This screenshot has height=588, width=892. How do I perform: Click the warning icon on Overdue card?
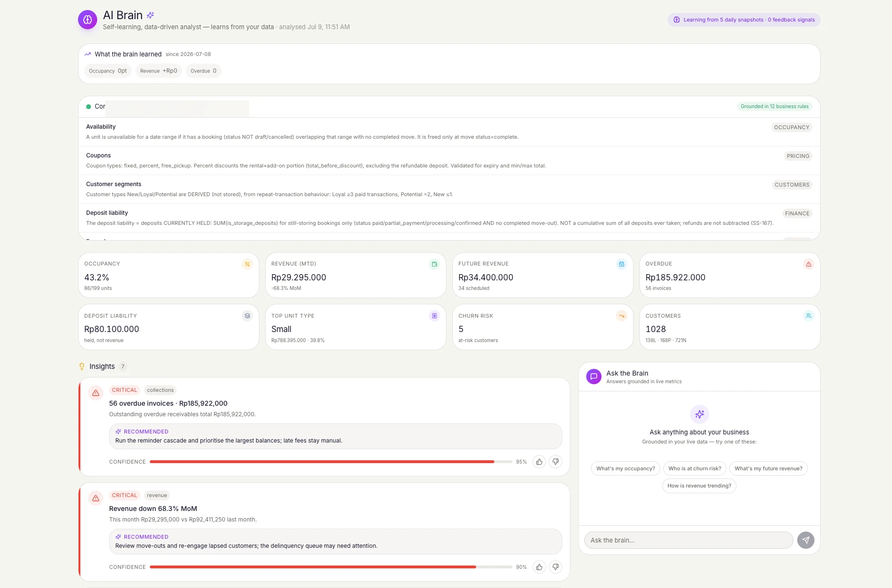[x=809, y=264]
